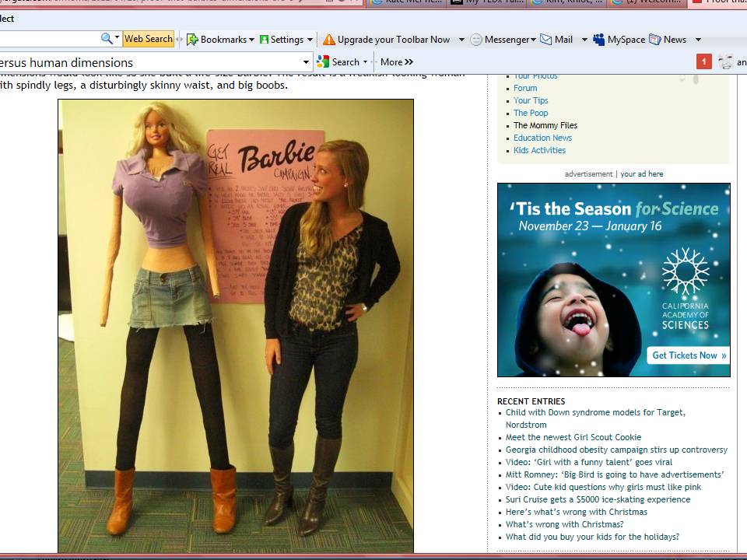Open the search history dropdown arrow
Screen dimensions: 747x560
click(x=306, y=62)
